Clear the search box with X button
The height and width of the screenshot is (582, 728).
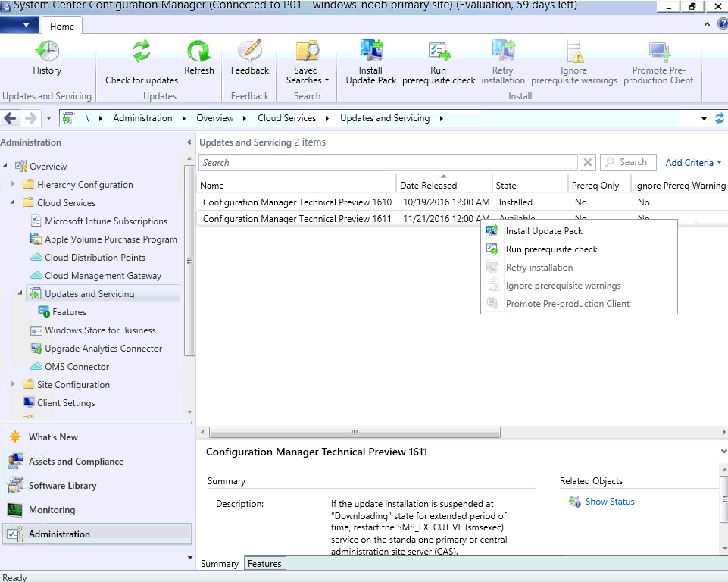point(587,163)
